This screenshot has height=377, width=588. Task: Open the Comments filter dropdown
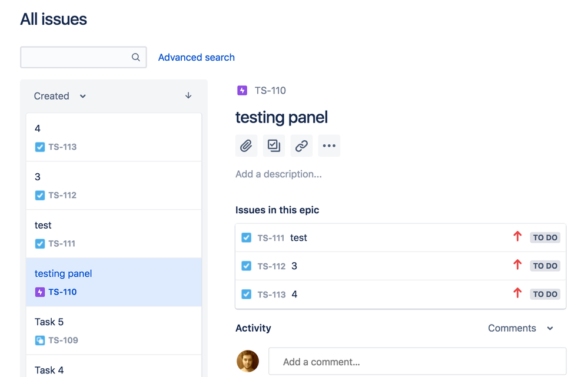(521, 328)
